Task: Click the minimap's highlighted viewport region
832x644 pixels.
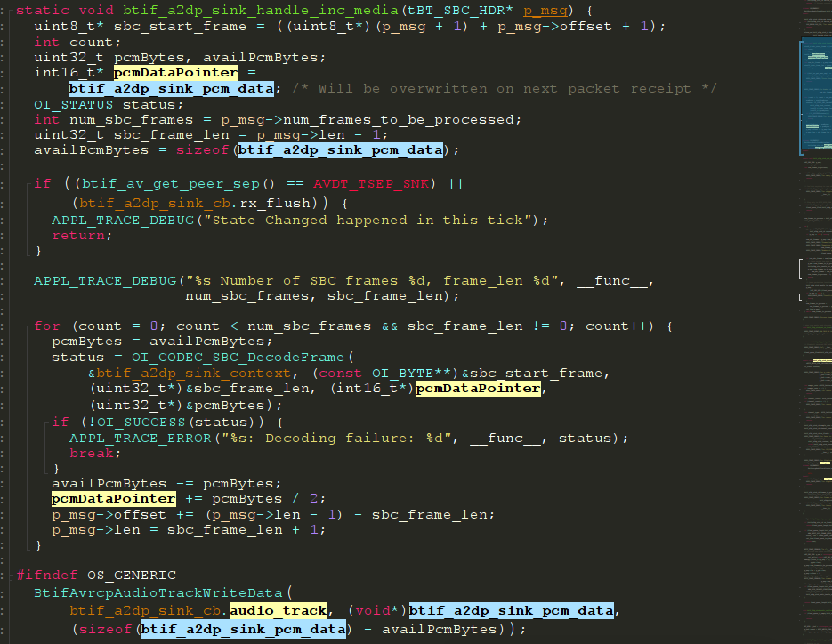Action: coord(816,98)
